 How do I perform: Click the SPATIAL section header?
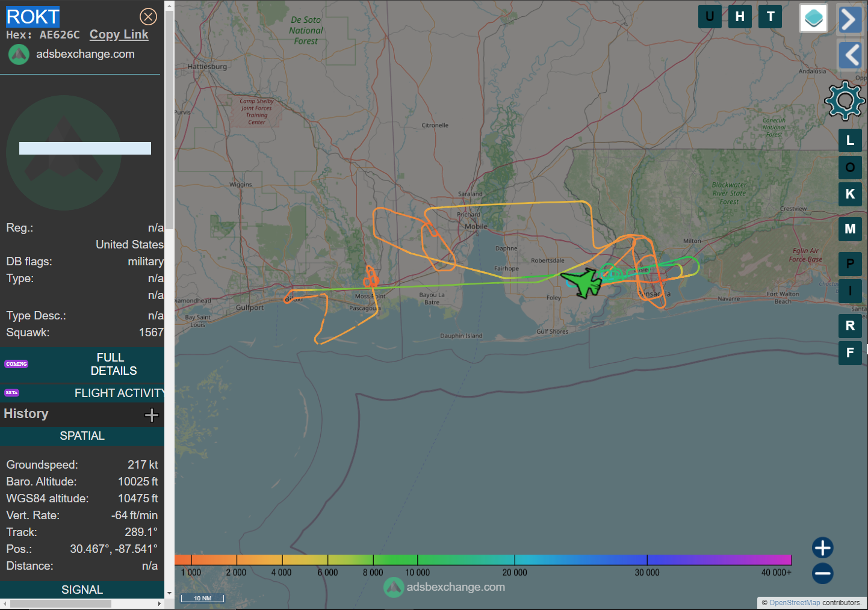[x=82, y=436]
